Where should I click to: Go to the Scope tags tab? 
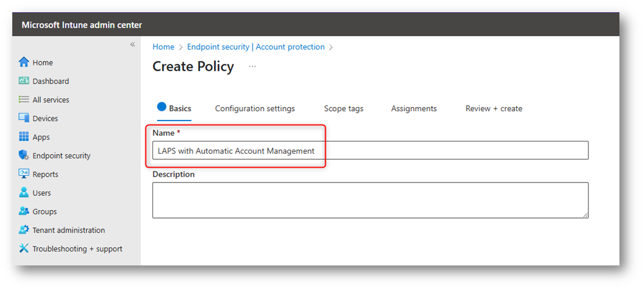click(x=344, y=108)
